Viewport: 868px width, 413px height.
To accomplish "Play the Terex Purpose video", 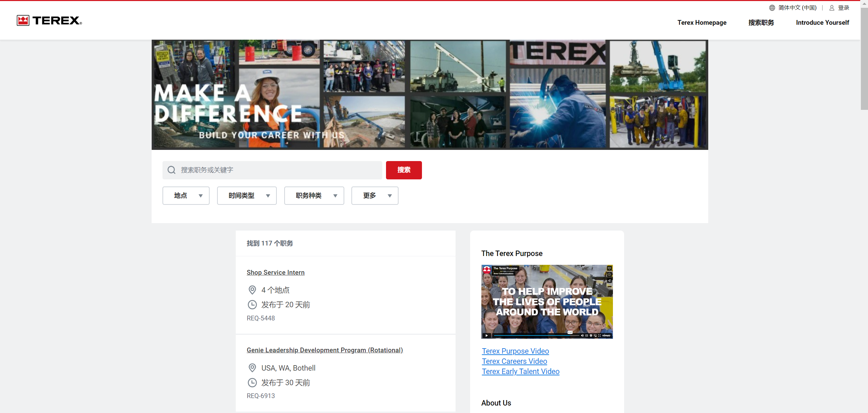I will 487,335.
